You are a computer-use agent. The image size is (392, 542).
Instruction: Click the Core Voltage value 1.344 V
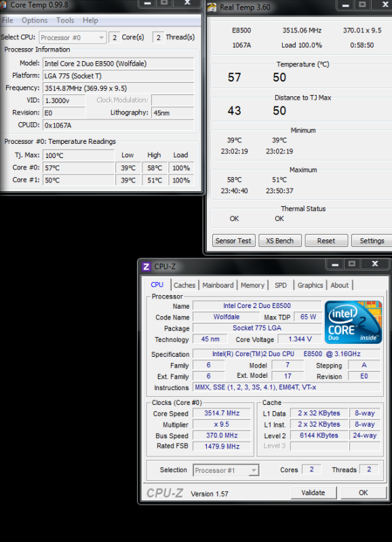tap(300, 339)
